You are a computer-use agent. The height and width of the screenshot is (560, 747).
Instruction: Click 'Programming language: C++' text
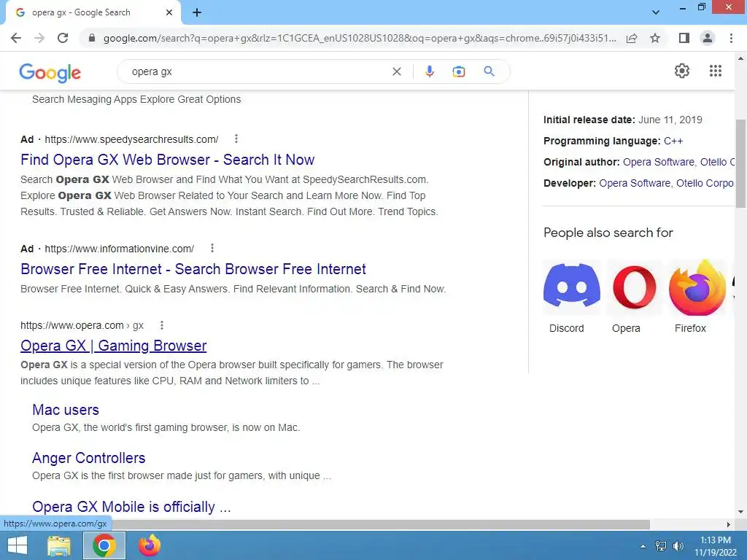coord(613,141)
